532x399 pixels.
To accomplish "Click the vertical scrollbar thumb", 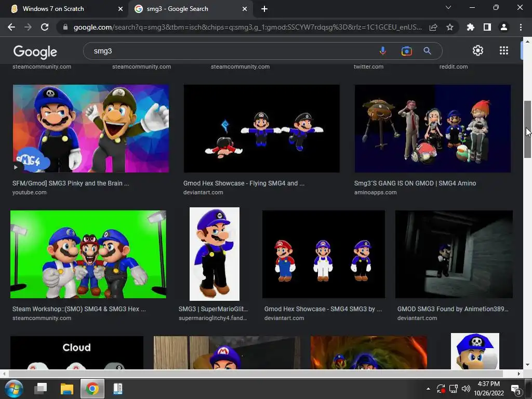I will click(527, 129).
